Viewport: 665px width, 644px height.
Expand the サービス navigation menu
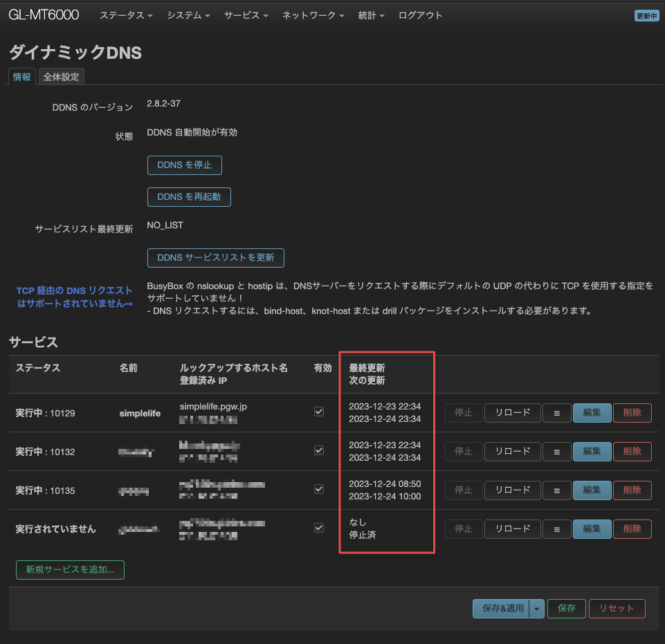pyautogui.click(x=246, y=15)
